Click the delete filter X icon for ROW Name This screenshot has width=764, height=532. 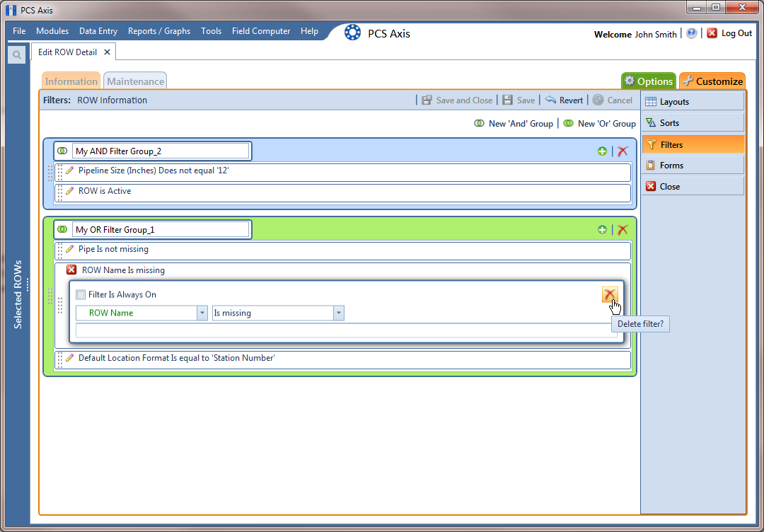(x=609, y=295)
